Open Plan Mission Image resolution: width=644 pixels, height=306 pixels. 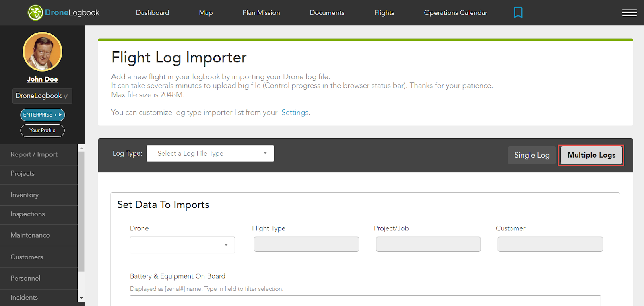(261, 13)
